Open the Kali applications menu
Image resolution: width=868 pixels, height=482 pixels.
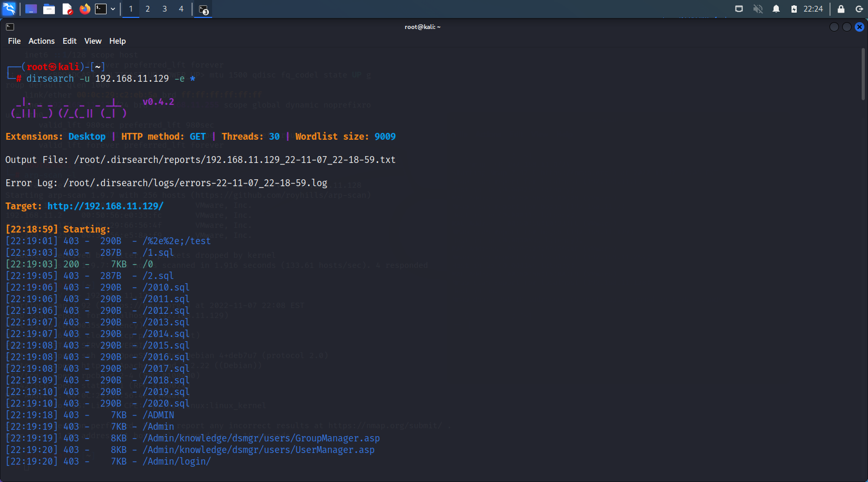(x=9, y=9)
